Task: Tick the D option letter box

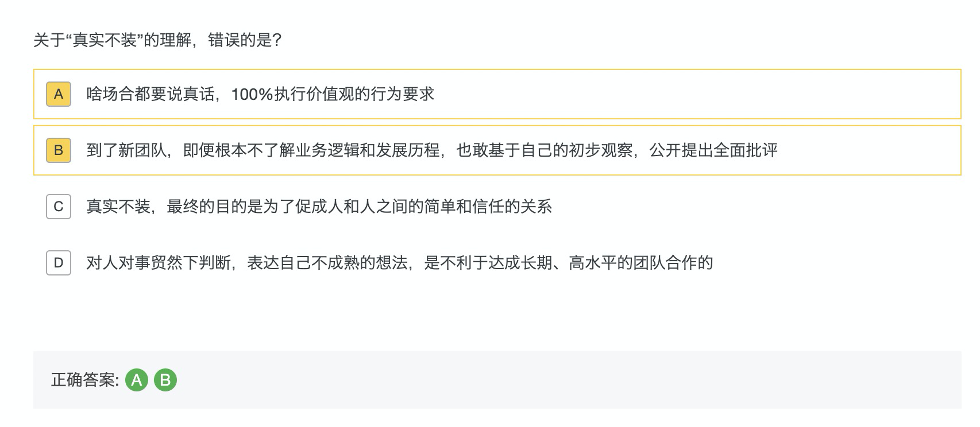Action: point(59,263)
